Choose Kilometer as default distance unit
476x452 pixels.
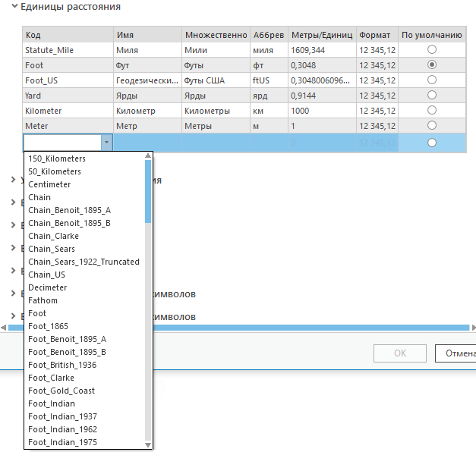point(432,110)
